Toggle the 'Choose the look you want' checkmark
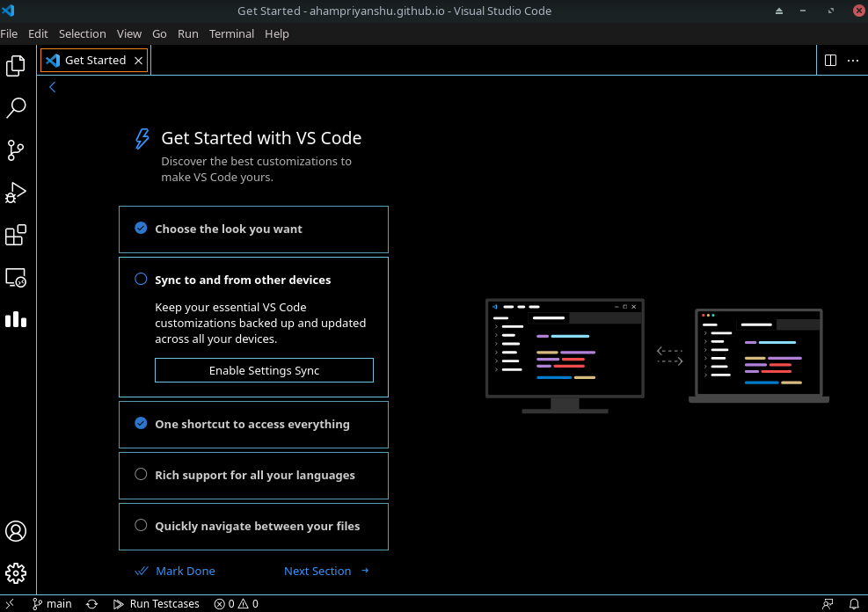 141,228
